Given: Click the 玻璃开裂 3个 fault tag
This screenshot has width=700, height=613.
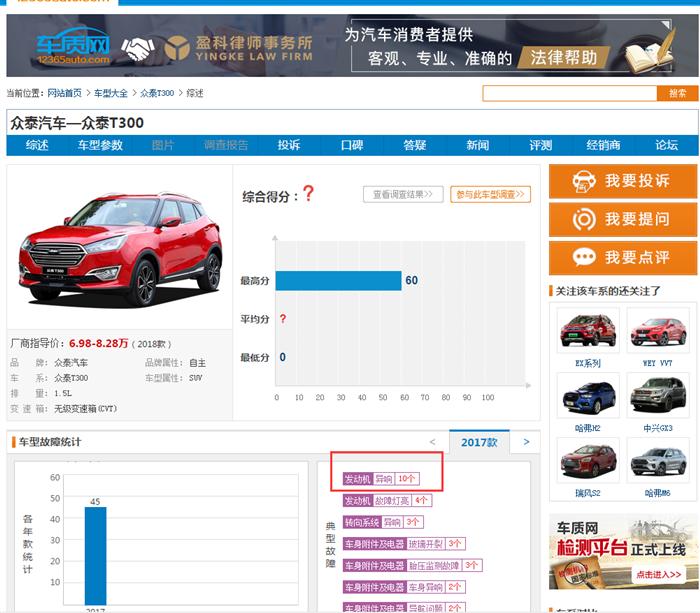Looking at the screenshot, I should point(404,544).
